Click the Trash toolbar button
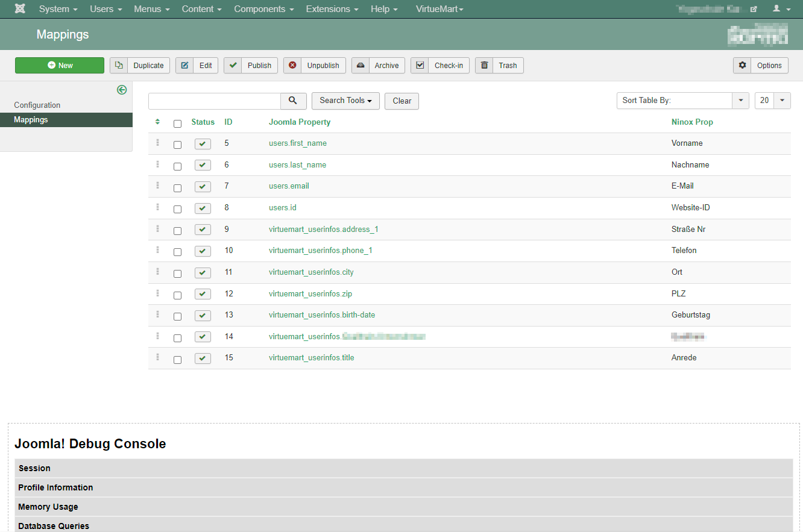This screenshot has width=803, height=532. pos(499,65)
